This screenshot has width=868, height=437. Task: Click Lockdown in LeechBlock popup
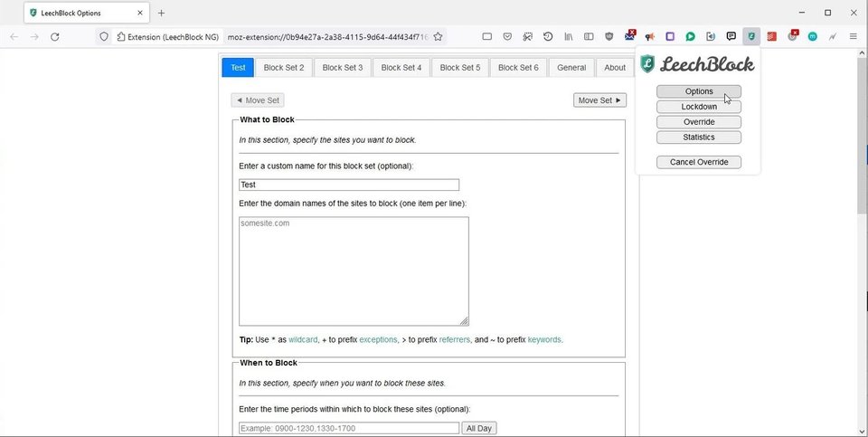tap(699, 107)
